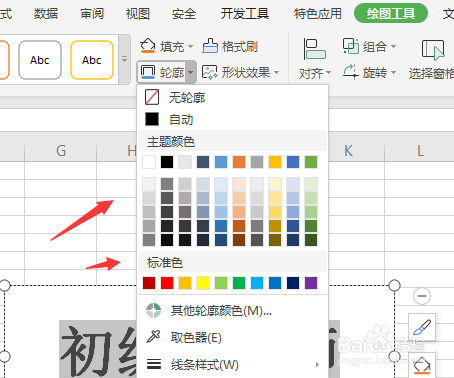454x378 pixels.
Task: Expand the Shape Effects (形状效果) dropdown arrow
Action: [276, 72]
